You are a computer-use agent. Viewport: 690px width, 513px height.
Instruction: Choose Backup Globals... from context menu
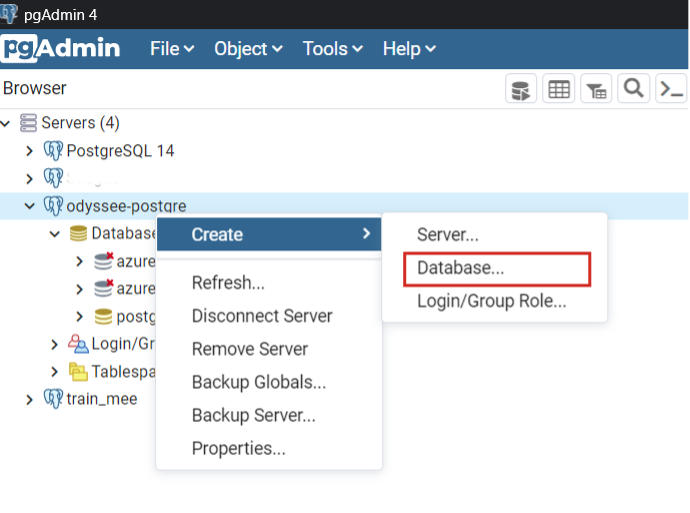click(x=269, y=382)
